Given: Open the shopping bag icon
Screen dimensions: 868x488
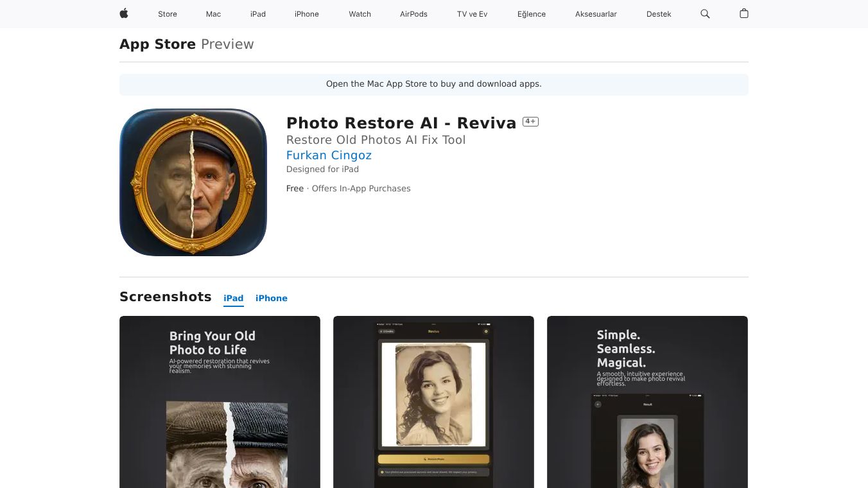Looking at the screenshot, I should (743, 13).
